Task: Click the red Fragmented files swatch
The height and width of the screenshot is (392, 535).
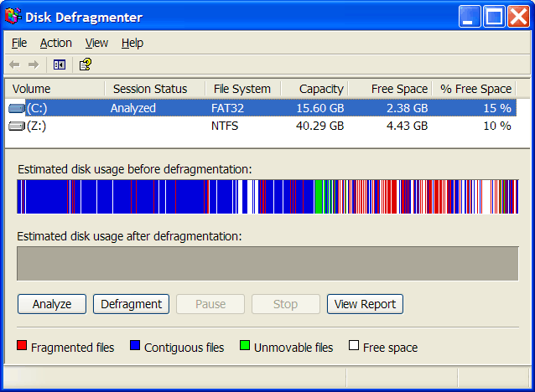Action: tap(22, 345)
